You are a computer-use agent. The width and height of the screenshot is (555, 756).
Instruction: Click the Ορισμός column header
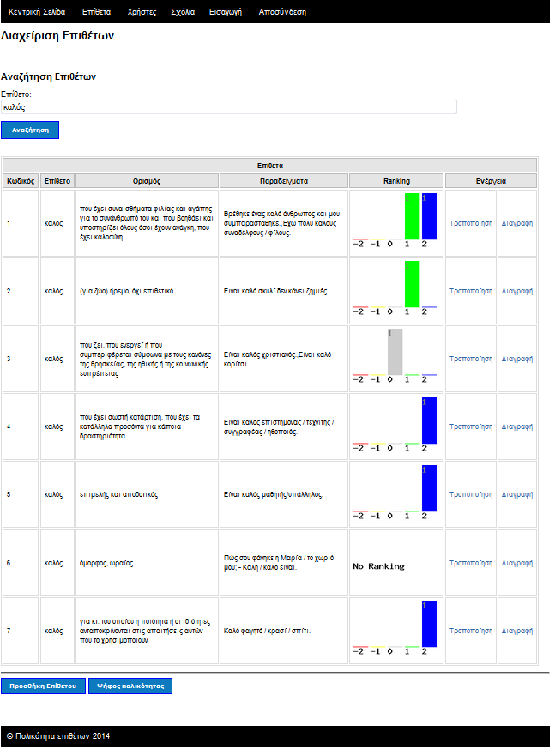click(147, 181)
